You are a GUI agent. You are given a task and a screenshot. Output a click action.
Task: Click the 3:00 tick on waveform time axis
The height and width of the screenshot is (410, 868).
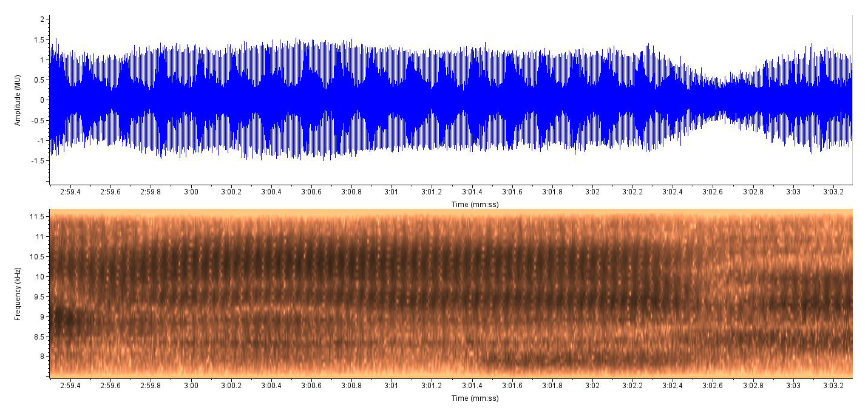coord(191,192)
